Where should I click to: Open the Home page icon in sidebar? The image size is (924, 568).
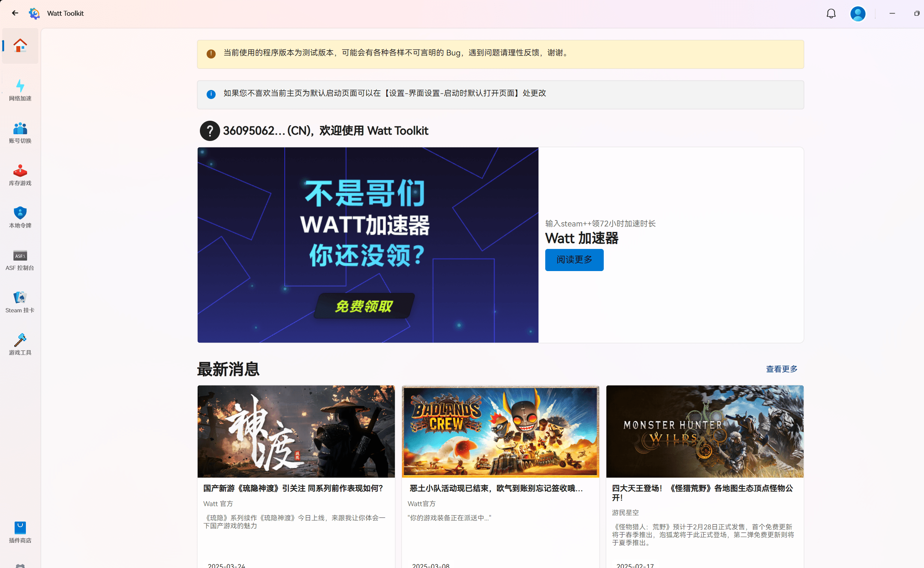pyautogui.click(x=20, y=45)
